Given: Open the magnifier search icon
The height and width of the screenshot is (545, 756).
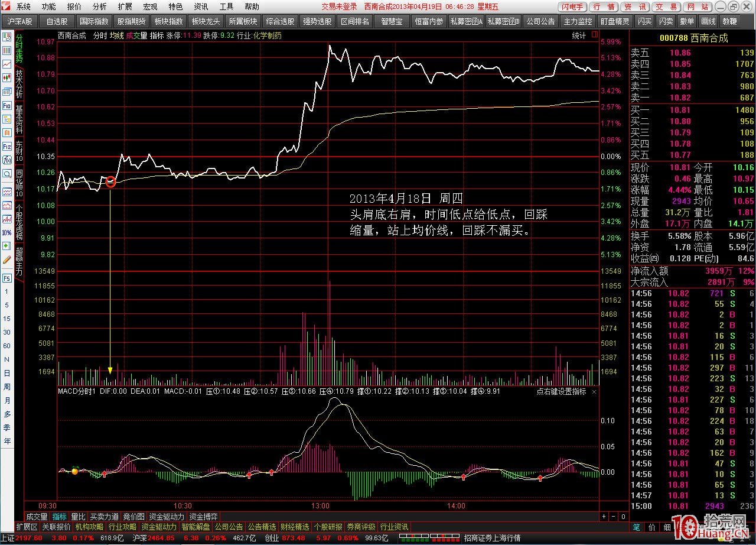Looking at the screenshot, I should (7, 173).
